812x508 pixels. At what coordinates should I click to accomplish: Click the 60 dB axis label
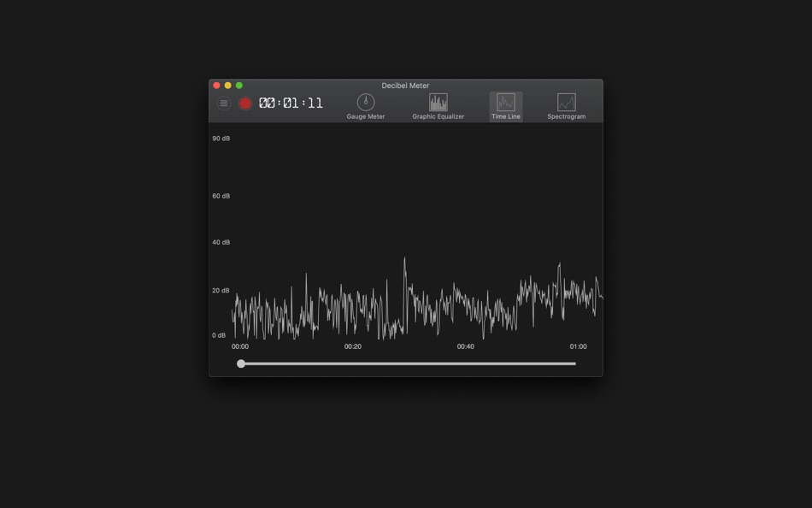tap(221, 196)
